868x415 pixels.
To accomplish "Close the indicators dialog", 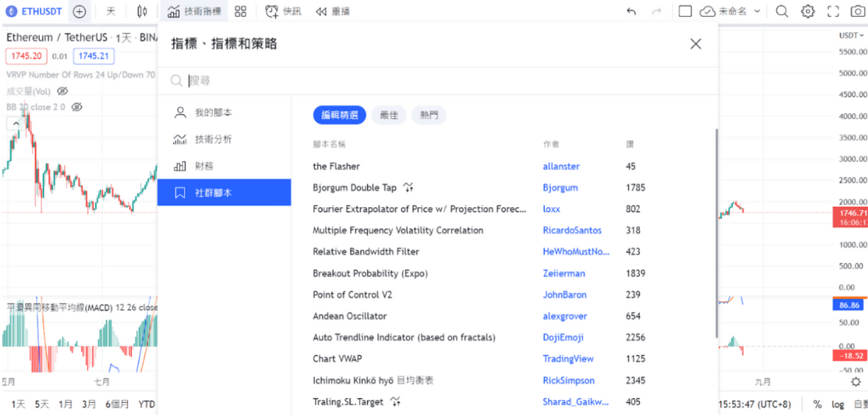I will (696, 44).
